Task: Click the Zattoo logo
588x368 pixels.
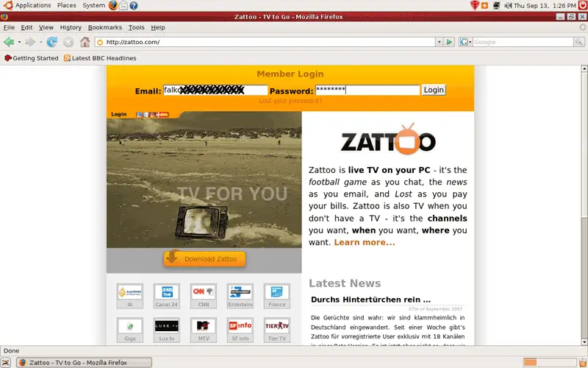Action: [388, 139]
